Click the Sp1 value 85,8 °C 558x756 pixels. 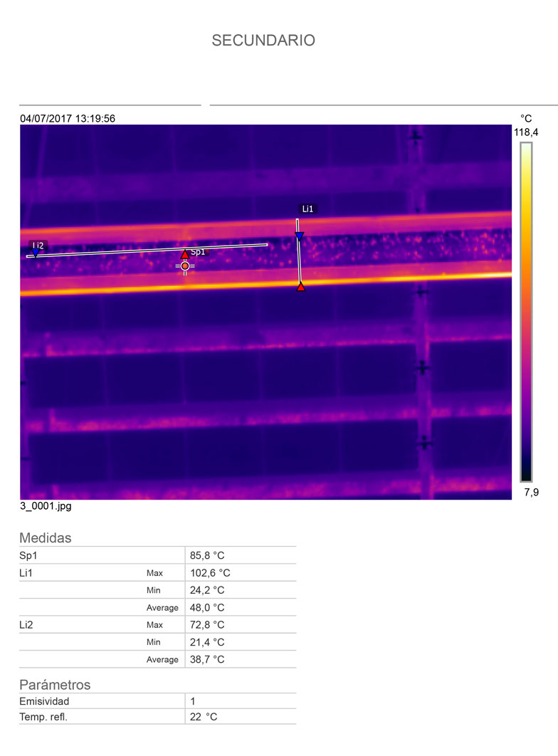(206, 555)
